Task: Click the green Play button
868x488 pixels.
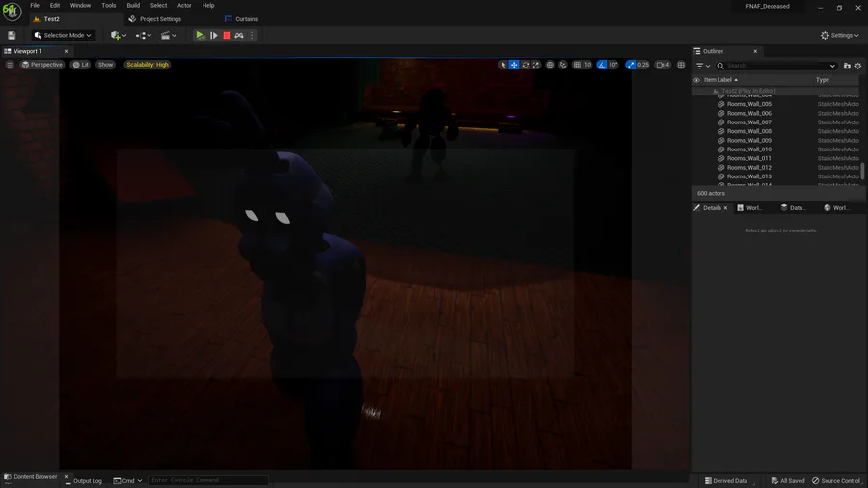Action: tap(201, 35)
